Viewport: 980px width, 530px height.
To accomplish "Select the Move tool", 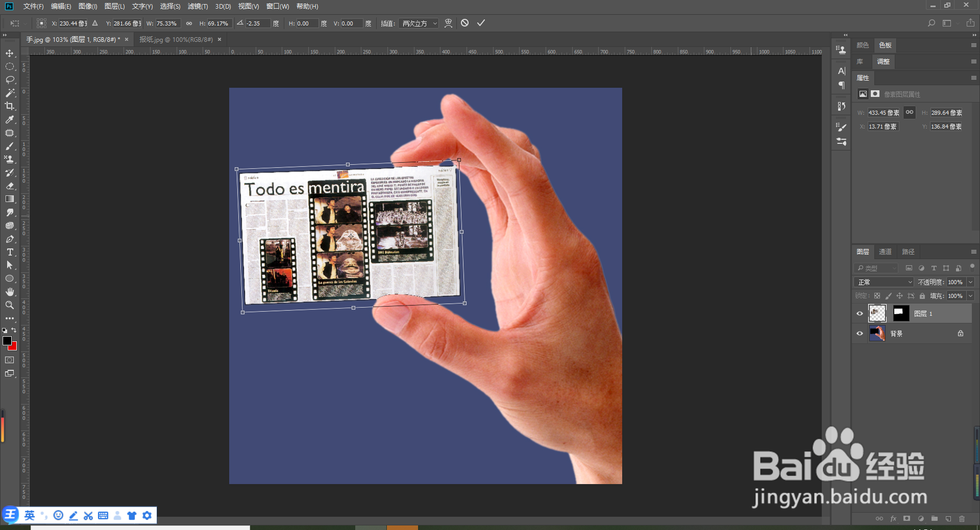I will pos(10,53).
